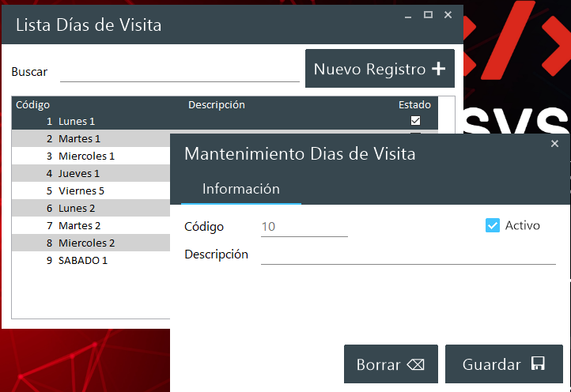571x392 pixels.
Task: Click the Código column header
Action: click(x=33, y=104)
